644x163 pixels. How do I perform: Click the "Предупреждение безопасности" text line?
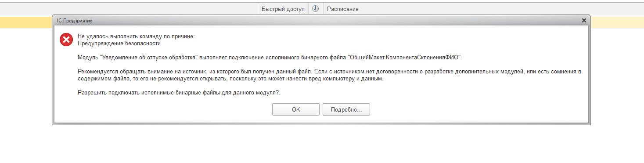click(119, 43)
